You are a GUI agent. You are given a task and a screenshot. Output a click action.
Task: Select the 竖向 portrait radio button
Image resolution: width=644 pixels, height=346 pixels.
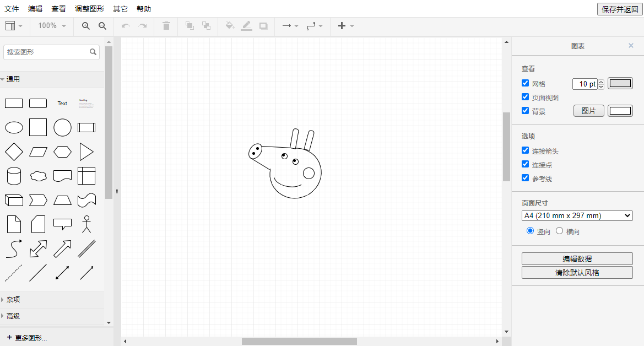tap(530, 231)
